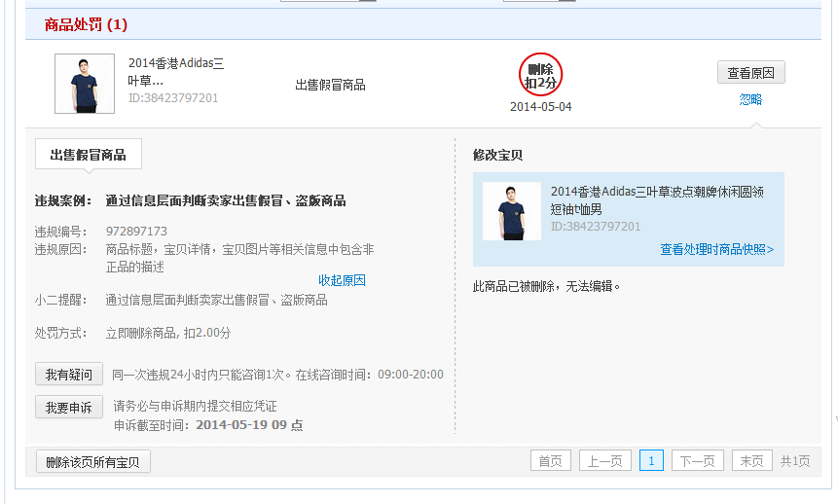This screenshot has width=838, height=504.
Task: Click the 我要申诉 appeal button
Action: coord(69,408)
